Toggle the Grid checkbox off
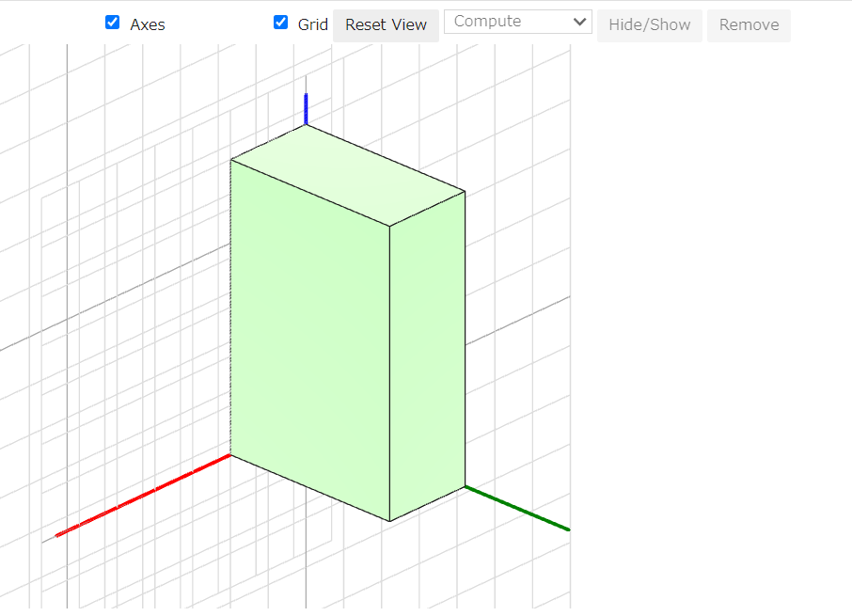Image resolution: width=852 pixels, height=616 pixels. click(x=280, y=23)
